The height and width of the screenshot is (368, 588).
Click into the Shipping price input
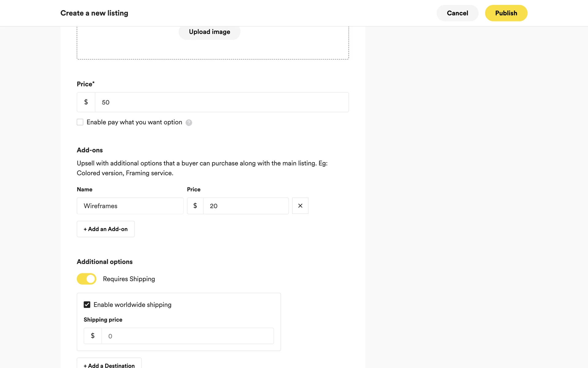pyautogui.click(x=187, y=336)
